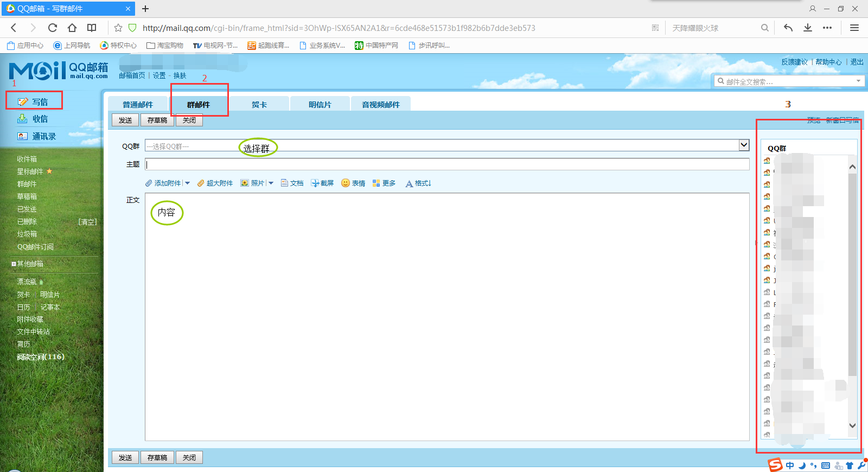
Task: Toggle the 格式 formatting toolbar
Action: [x=418, y=183]
